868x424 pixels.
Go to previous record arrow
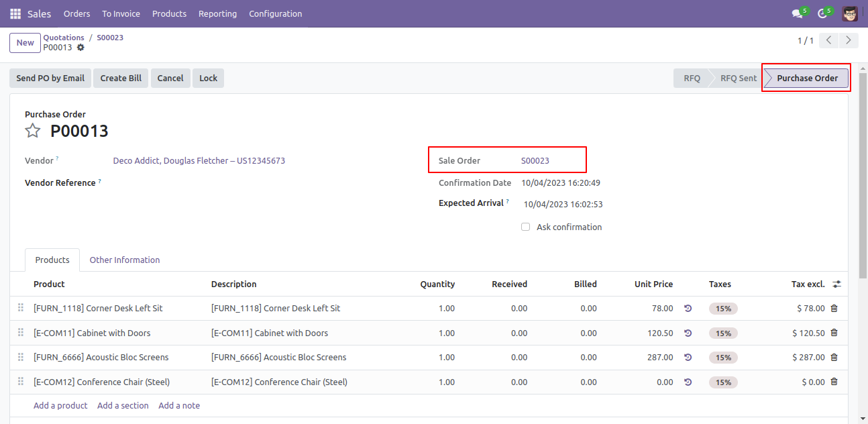click(x=830, y=40)
